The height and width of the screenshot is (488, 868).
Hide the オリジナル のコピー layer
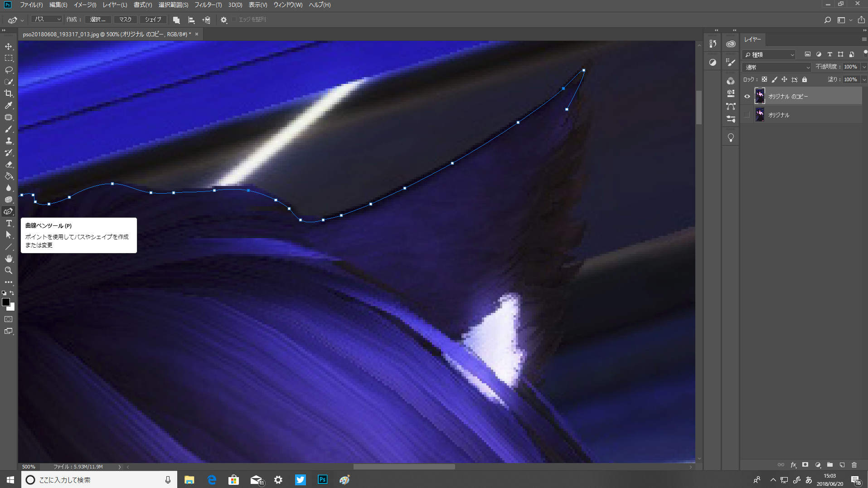(x=747, y=96)
